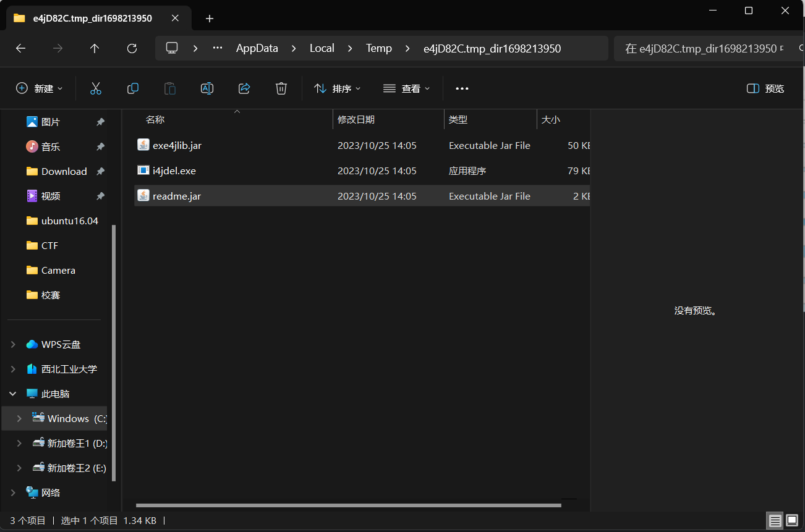The height and width of the screenshot is (532, 805).
Task: Click the modified date of i4jdel.exe
Action: click(x=377, y=171)
